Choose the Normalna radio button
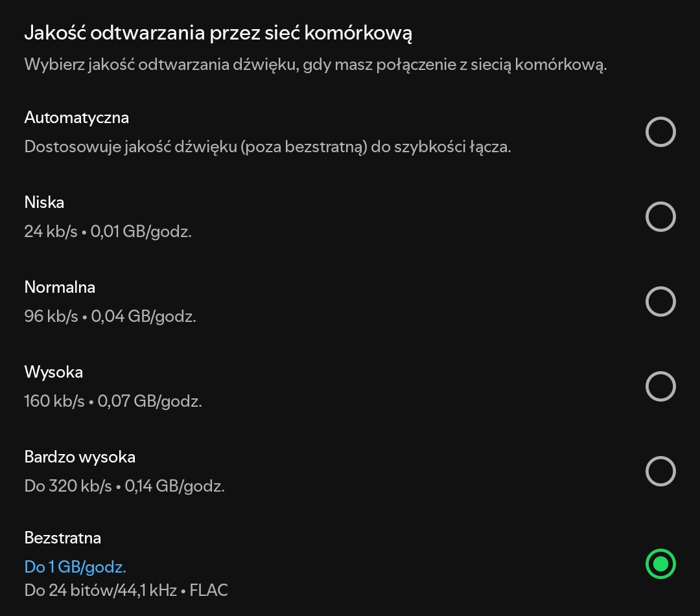Image resolution: width=700 pixels, height=616 pixels. point(660,302)
